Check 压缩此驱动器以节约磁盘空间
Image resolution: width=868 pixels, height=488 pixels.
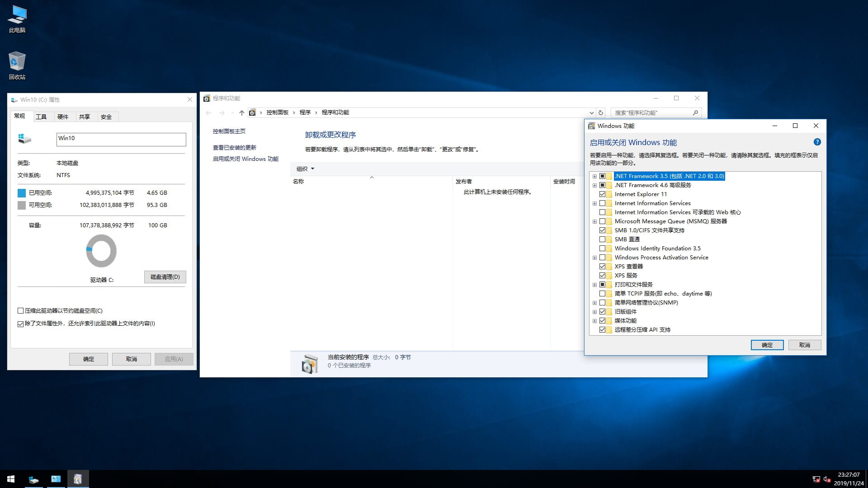[x=20, y=310]
